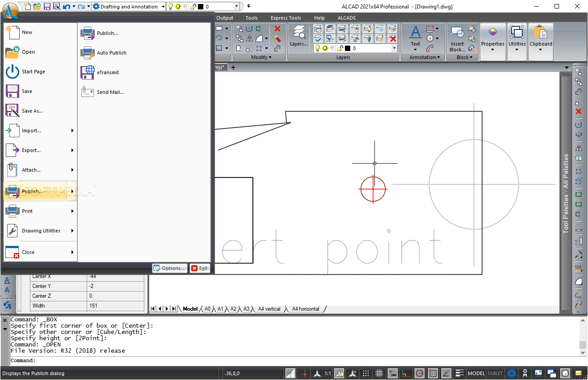The height and width of the screenshot is (380, 588).
Task: Click the black layer color swatch in Layers panel
Action: click(x=347, y=48)
